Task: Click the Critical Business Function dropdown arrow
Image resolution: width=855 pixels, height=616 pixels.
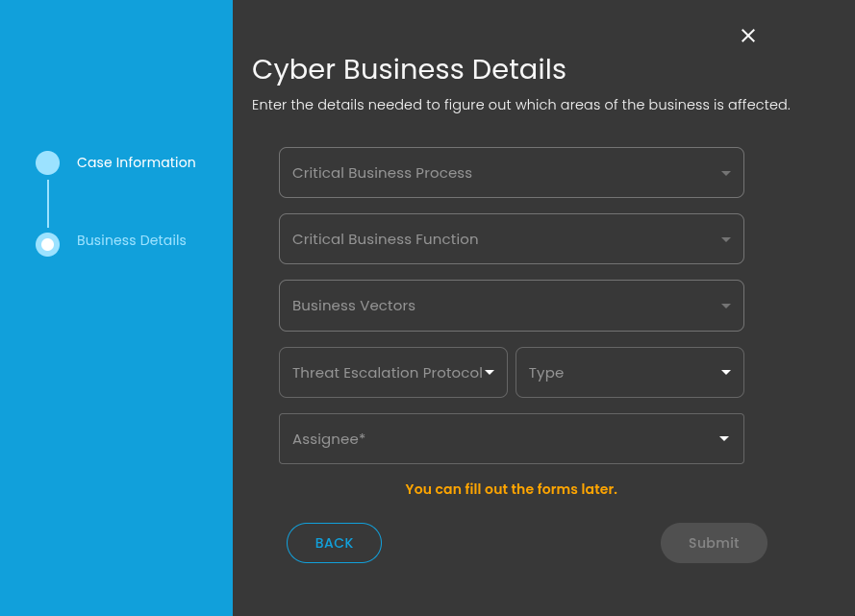Action: click(725, 239)
